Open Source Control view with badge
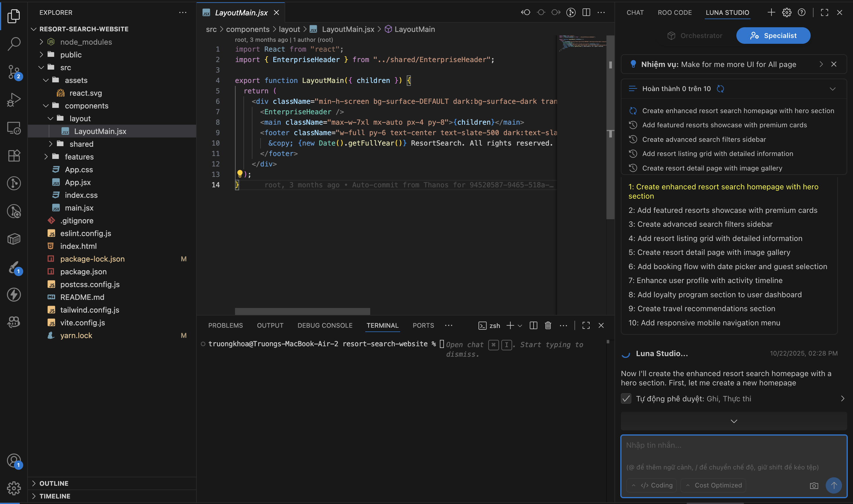Image resolution: width=853 pixels, height=504 pixels. pyautogui.click(x=14, y=72)
